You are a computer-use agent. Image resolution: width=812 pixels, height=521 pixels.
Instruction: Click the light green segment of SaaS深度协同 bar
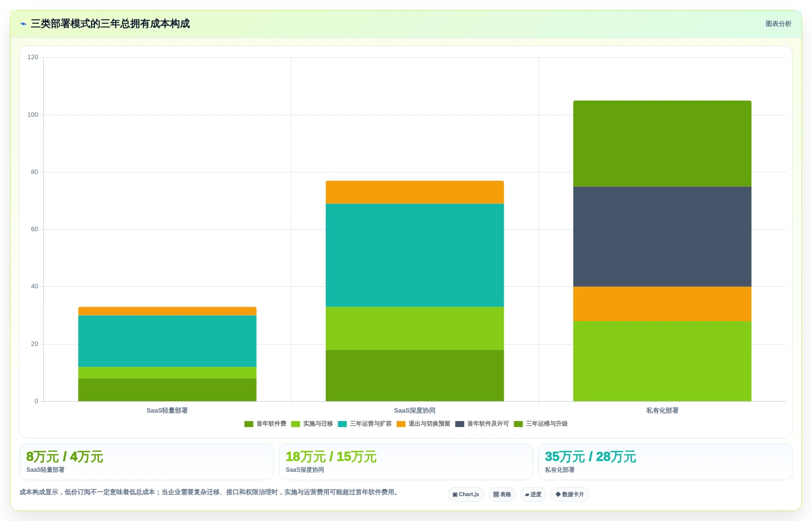click(415, 328)
